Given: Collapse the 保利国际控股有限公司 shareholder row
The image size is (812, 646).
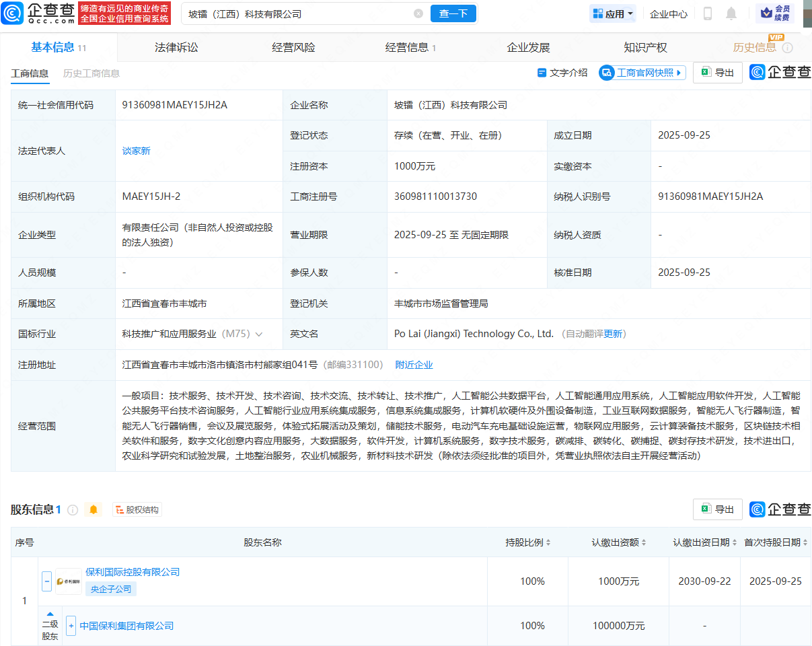Looking at the screenshot, I should pos(46,581).
